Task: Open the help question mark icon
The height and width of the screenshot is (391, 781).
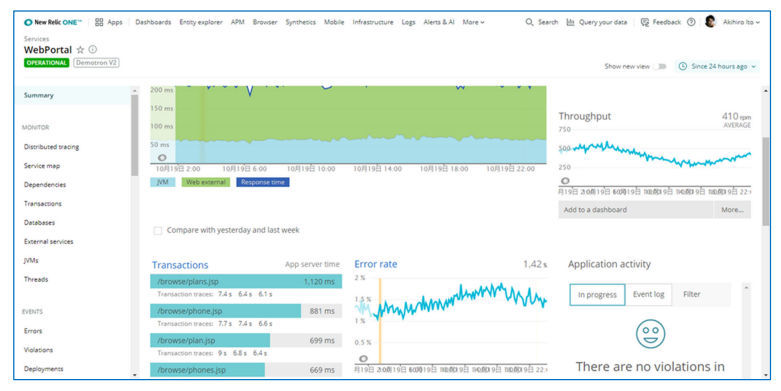Action: (x=691, y=22)
